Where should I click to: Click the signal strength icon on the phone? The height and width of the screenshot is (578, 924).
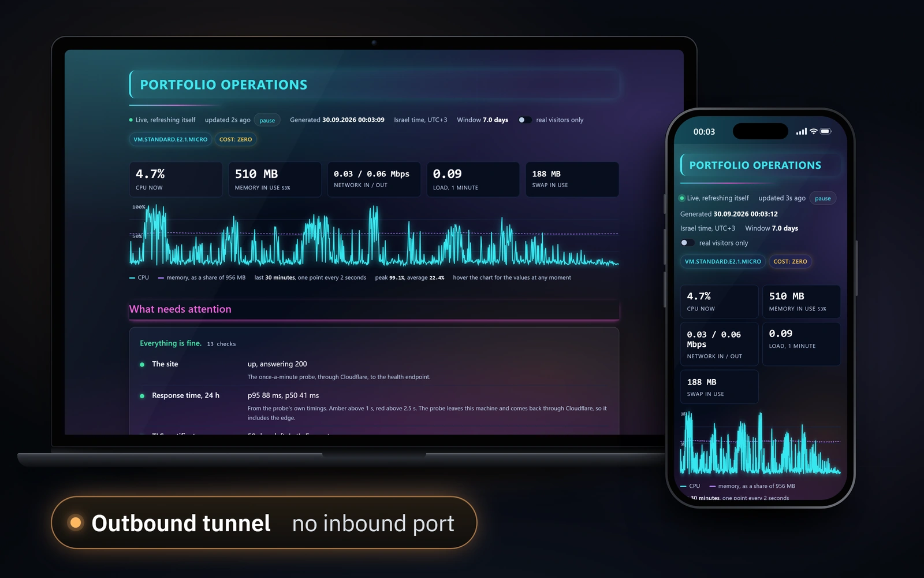pyautogui.click(x=801, y=132)
